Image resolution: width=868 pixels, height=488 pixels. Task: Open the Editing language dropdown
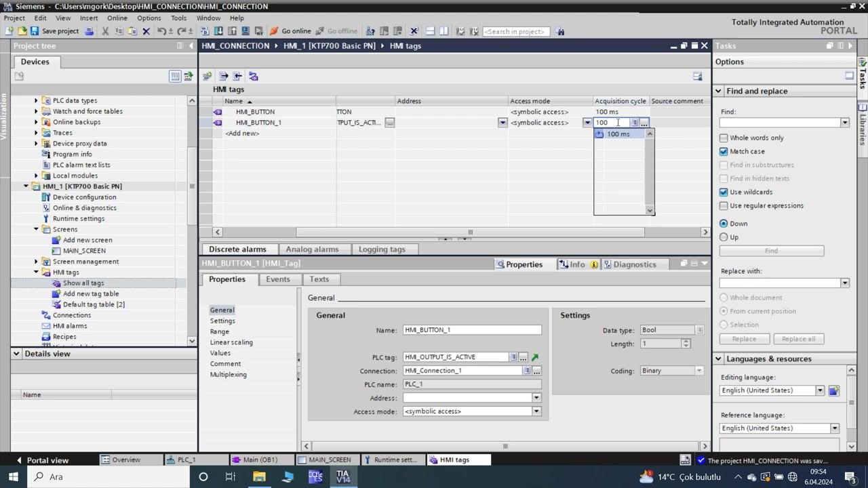click(x=820, y=390)
